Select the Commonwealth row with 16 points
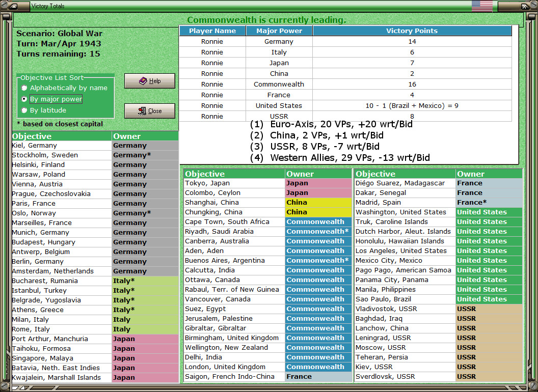Viewport: 538px width, 392px height. click(x=345, y=84)
